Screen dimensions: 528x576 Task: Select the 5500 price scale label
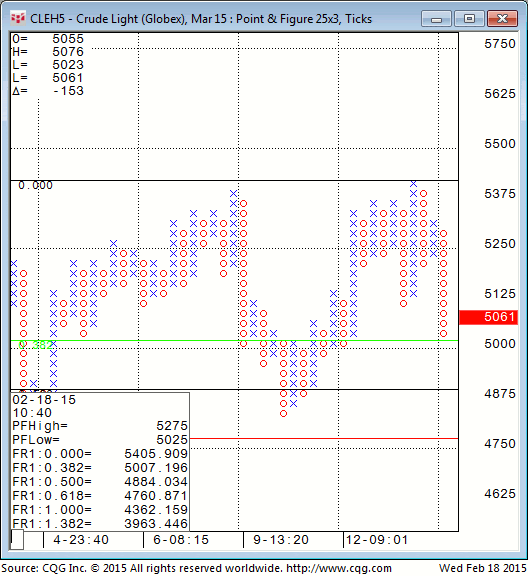(x=500, y=144)
